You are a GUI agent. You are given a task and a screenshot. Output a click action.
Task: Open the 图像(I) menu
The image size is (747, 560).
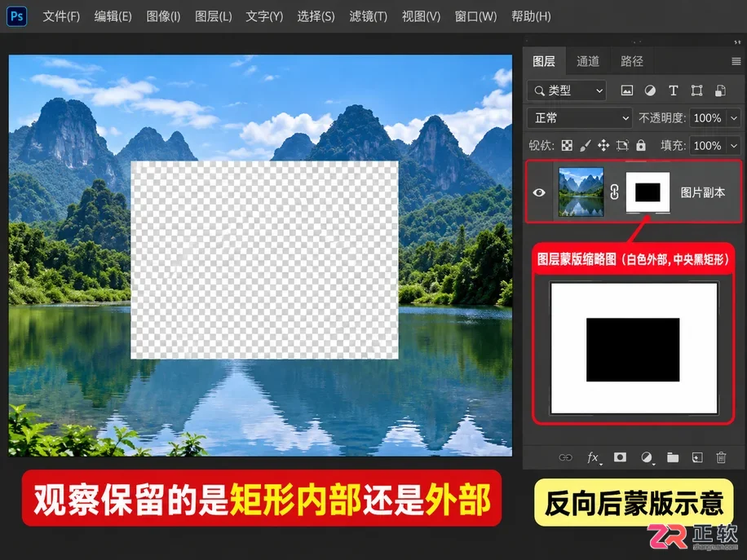(x=163, y=16)
